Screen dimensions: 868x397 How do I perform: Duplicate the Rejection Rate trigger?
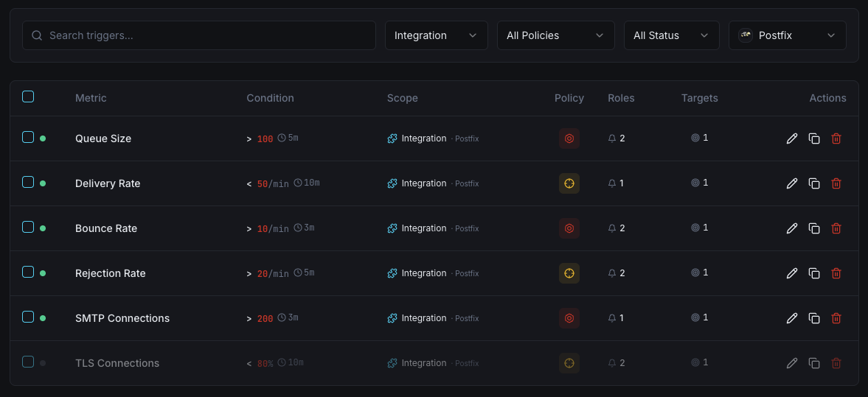(813, 273)
